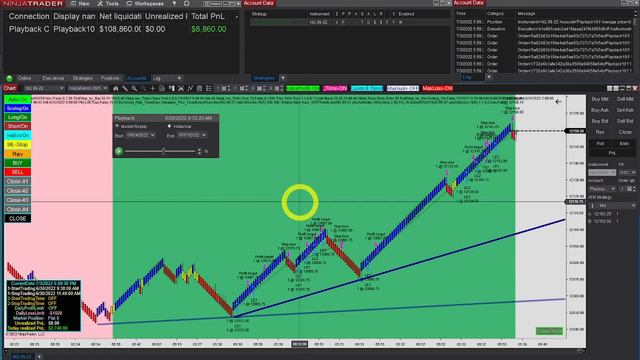Click the Close-#1 button

click(x=18, y=181)
